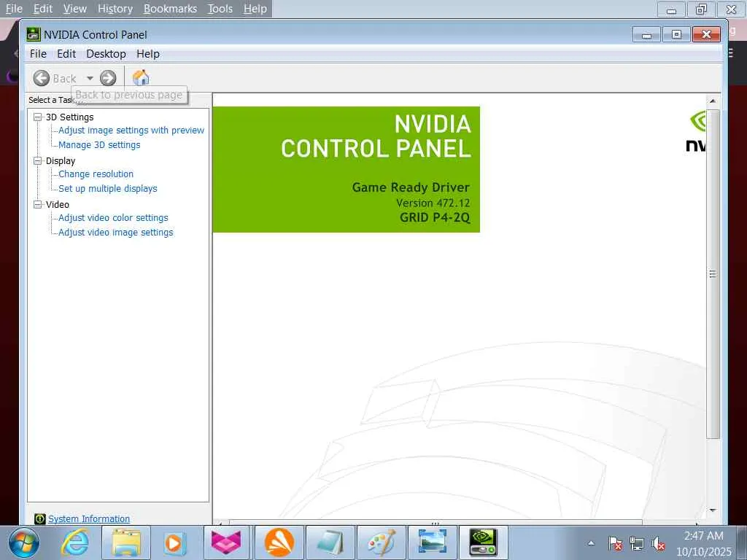Image resolution: width=747 pixels, height=560 pixels.
Task: Click the GRID P4-2Q text
Action: coord(435,217)
